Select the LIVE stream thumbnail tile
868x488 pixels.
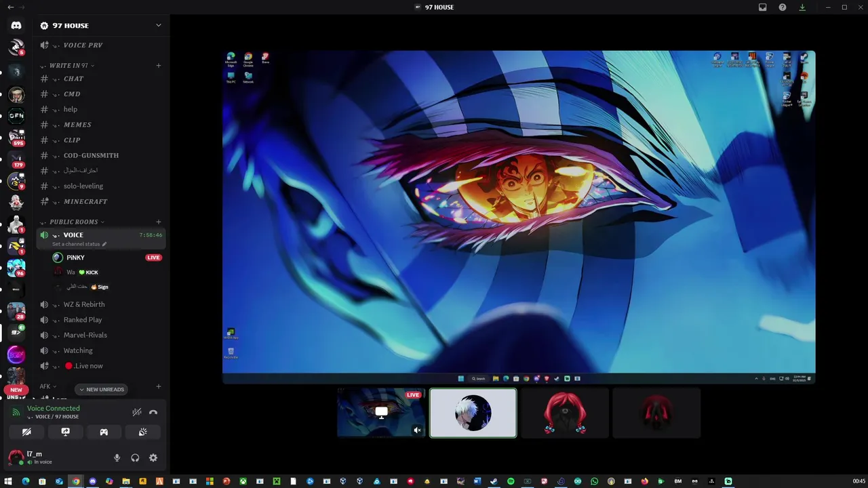pyautogui.click(x=381, y=413)
